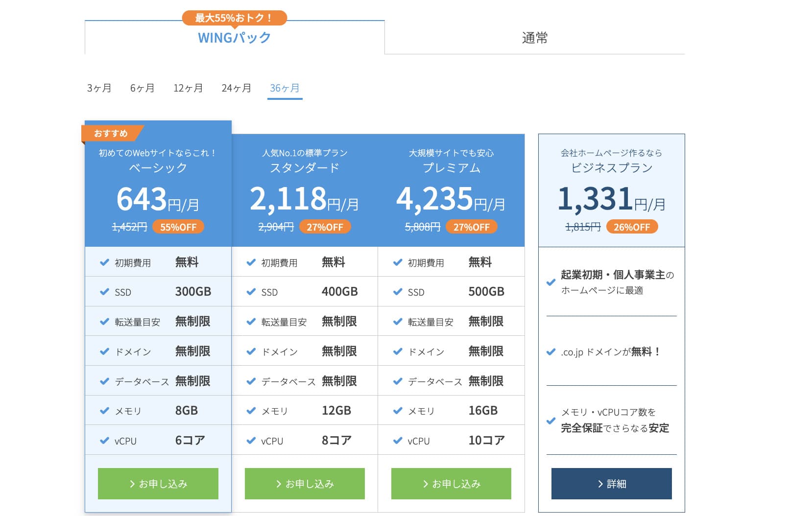Click the 4,235円/月 price
Viewport: 812px width, 516px height.
[x=451, y=199]
